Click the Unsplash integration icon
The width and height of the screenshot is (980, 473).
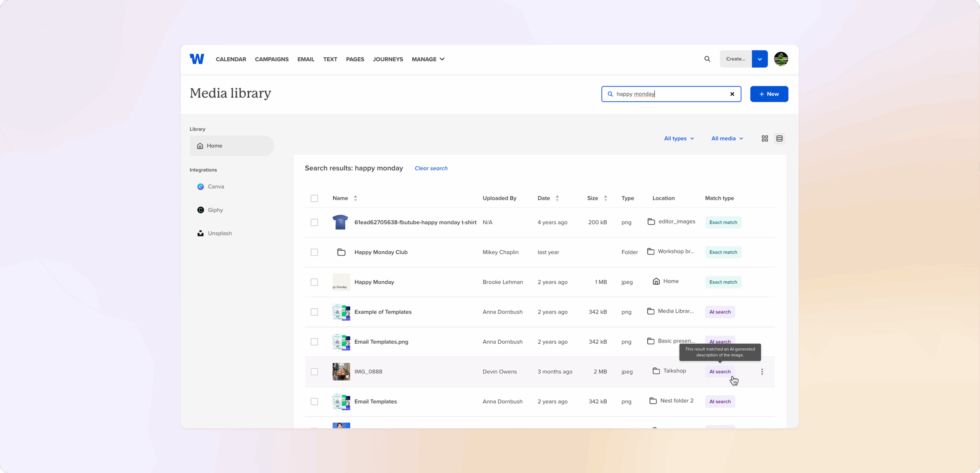pyautogui.click(x=201, y=233)
